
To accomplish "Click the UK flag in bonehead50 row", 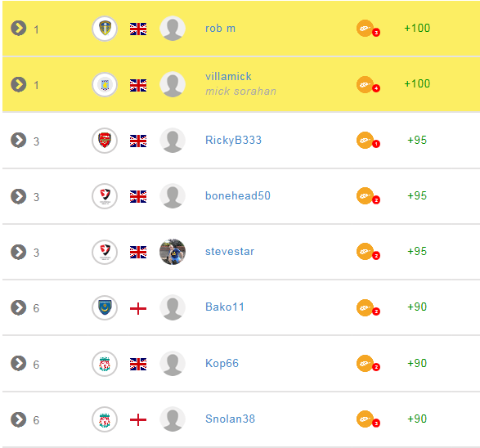I will coord(138,196).
